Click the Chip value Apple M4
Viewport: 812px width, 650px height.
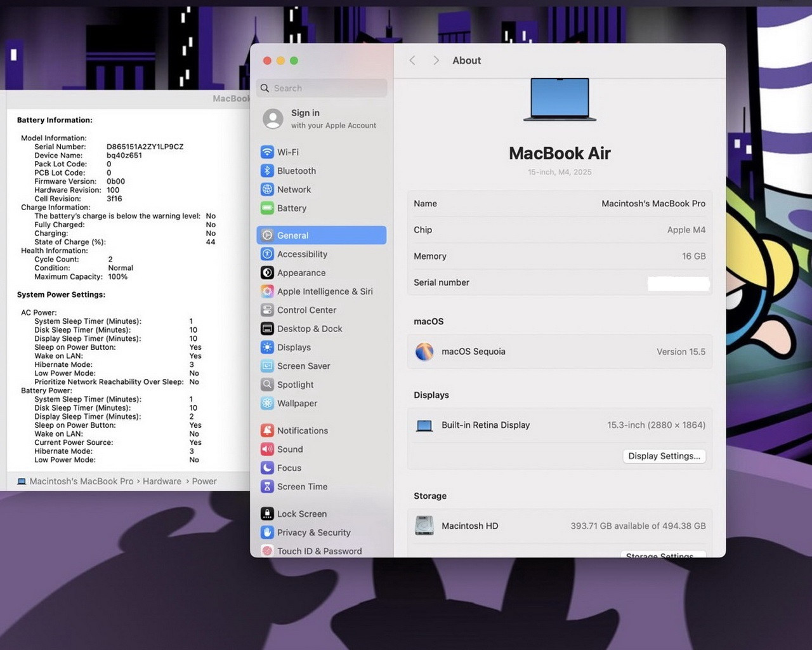pos(686,230)
